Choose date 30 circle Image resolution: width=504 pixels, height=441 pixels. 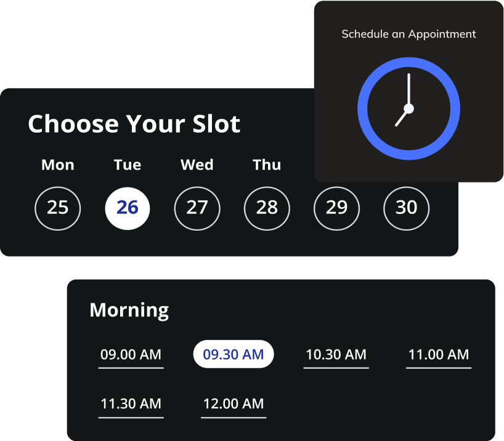[406, 207]
